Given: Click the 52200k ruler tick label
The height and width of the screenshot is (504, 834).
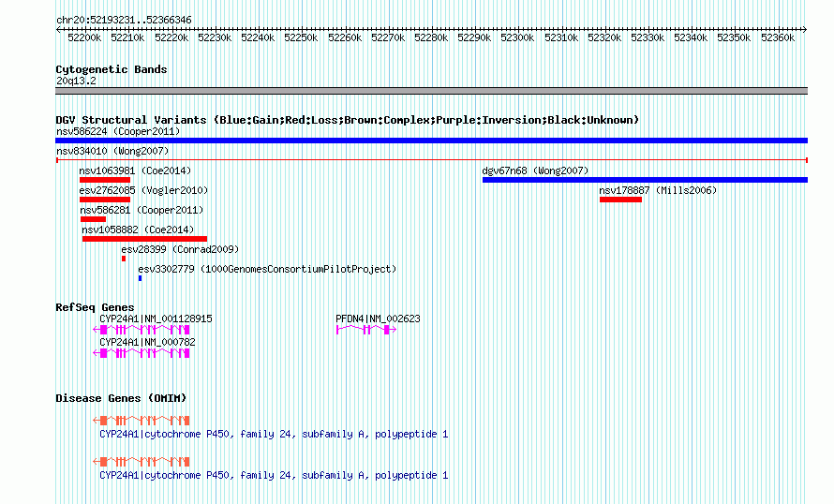Looking at the screenshot, I should 84,37.
